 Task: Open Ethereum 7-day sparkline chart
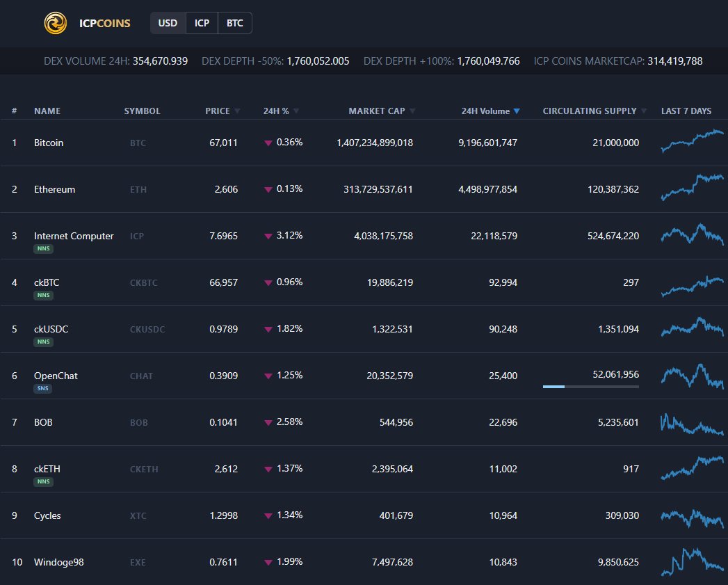pos(692,187)
